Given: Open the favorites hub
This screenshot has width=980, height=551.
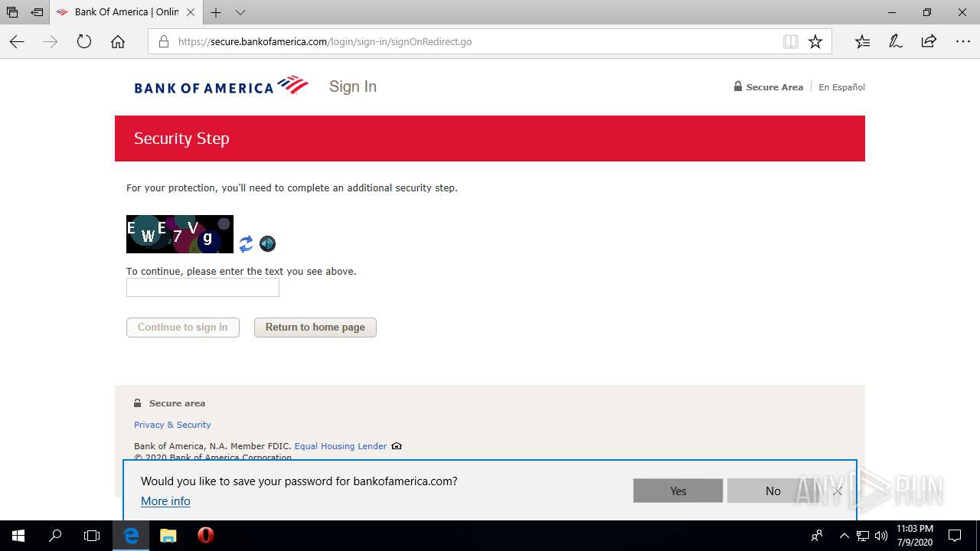Looking at the screenshot, I should (862, 42).
